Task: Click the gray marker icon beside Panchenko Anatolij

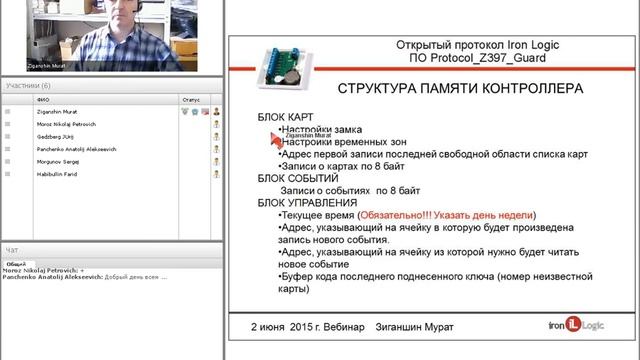Action: [x=7, y=149]
